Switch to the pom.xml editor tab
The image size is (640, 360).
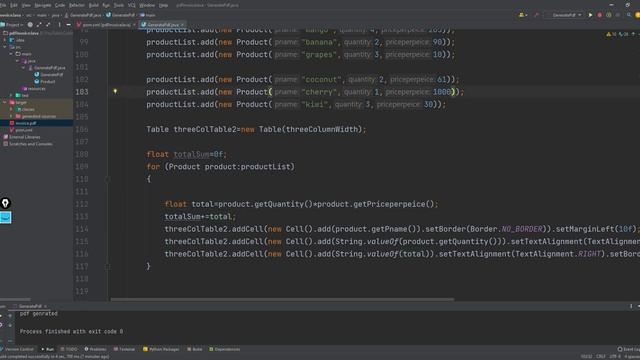[107, 25]
